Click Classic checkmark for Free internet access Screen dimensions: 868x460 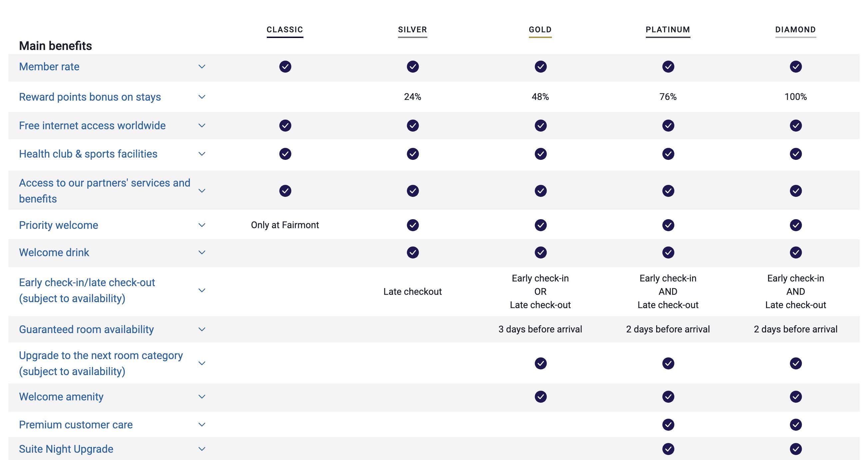[x=285, y=126]
